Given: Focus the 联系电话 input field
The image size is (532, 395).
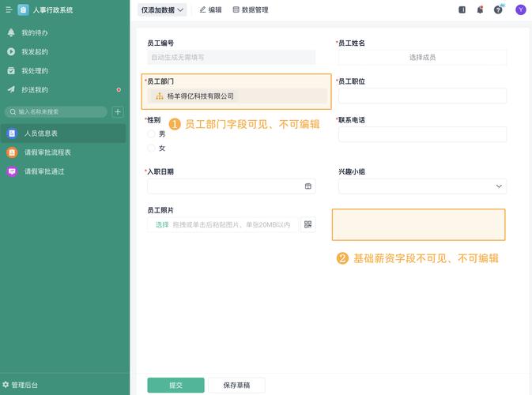Looking at the screenshot, I should tap(422, 134).
